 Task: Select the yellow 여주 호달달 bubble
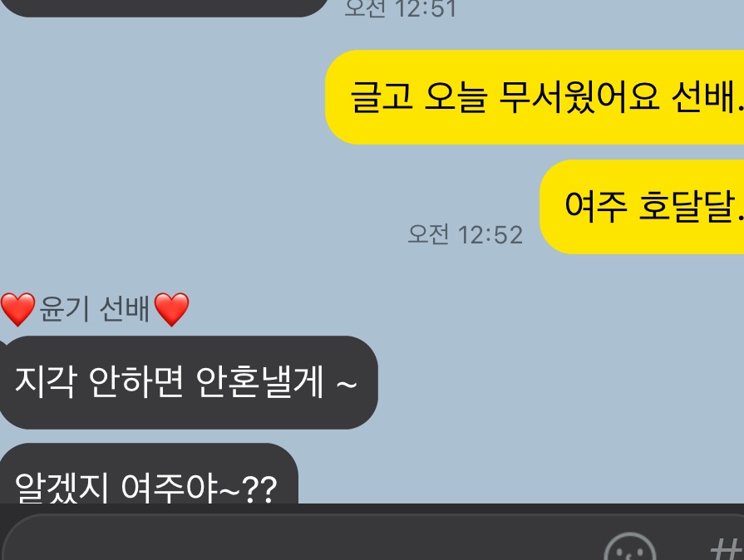(642, 207)
